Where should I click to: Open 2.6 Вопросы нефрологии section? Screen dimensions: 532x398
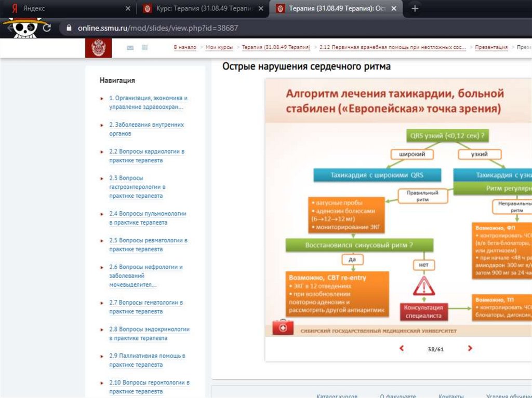coord(146,276)
